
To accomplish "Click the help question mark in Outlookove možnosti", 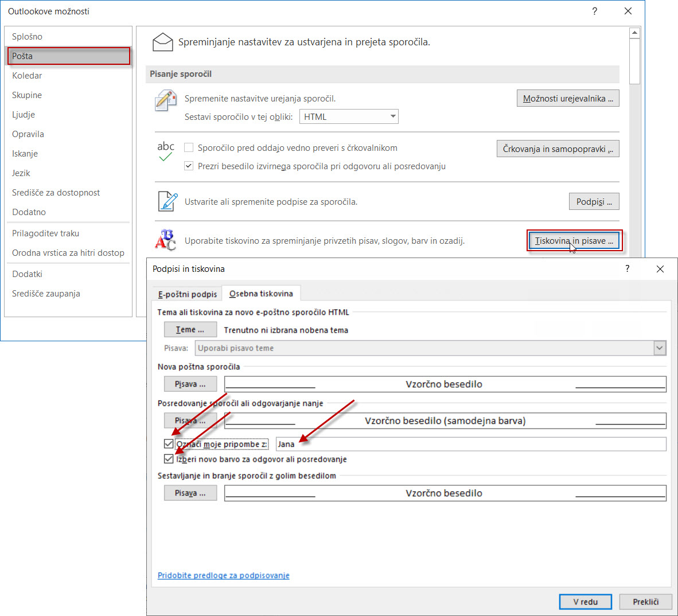I will point(595,11).
